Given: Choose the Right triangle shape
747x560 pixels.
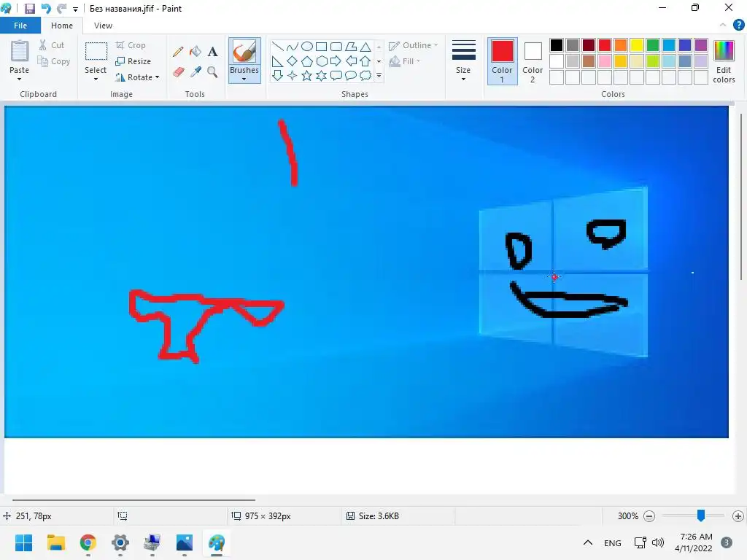Looking at the screenshot, I should coord(277,61).
